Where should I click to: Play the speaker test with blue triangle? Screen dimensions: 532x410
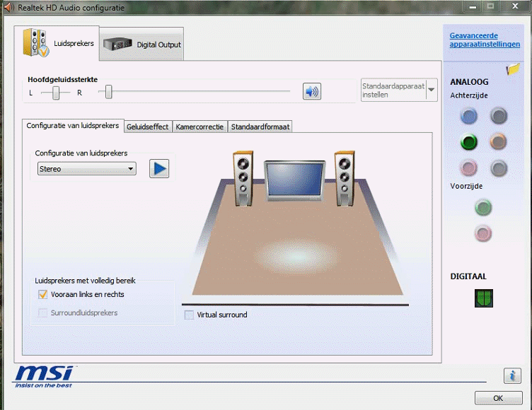(159, 168)
